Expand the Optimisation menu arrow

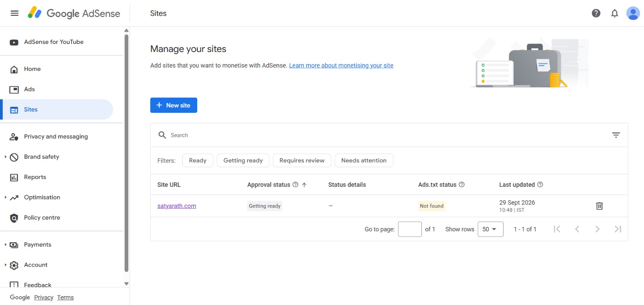pos(5,197)
